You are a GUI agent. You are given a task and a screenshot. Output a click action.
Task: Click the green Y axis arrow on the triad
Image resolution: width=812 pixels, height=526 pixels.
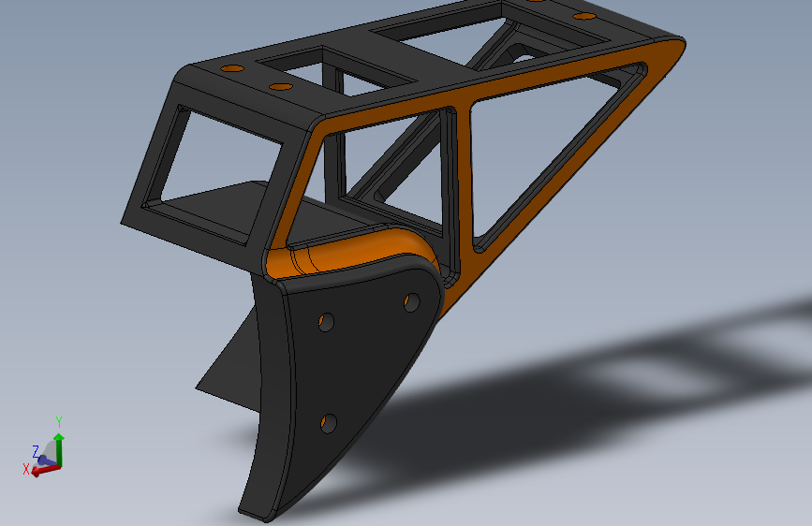pyautogui.click(x=59, y=449)
